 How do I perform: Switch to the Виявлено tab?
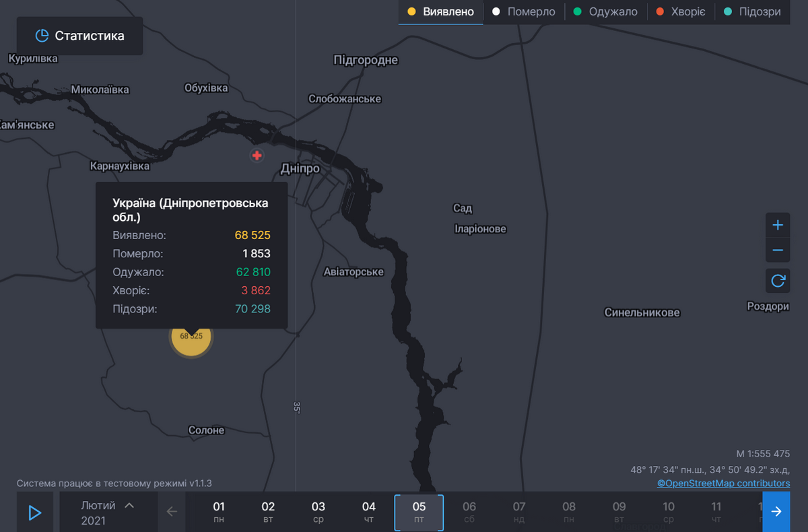(x=440, y=11)
